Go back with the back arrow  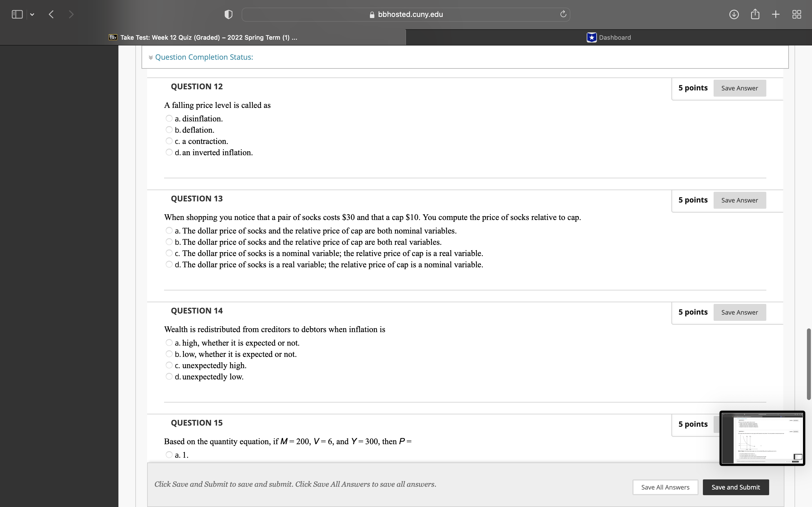[x=51, y=14]
